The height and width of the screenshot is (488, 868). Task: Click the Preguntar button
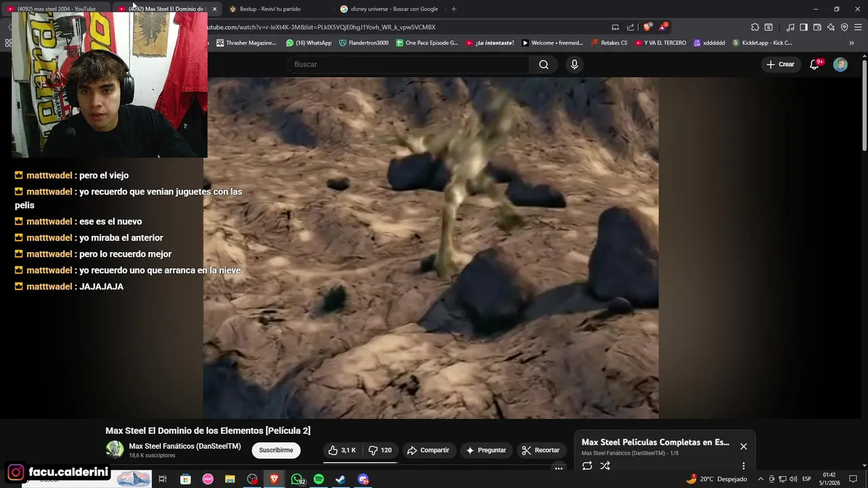pos(486,450)
